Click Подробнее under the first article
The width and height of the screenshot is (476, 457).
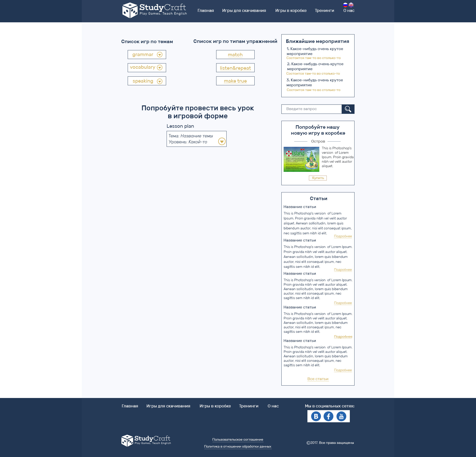click(343, 236)
